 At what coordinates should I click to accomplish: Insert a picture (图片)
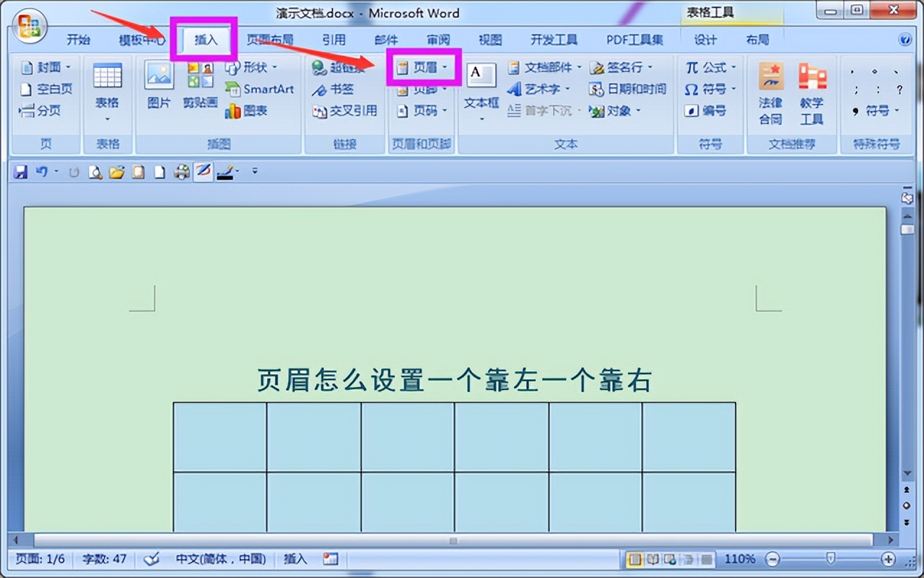point(159,85)
